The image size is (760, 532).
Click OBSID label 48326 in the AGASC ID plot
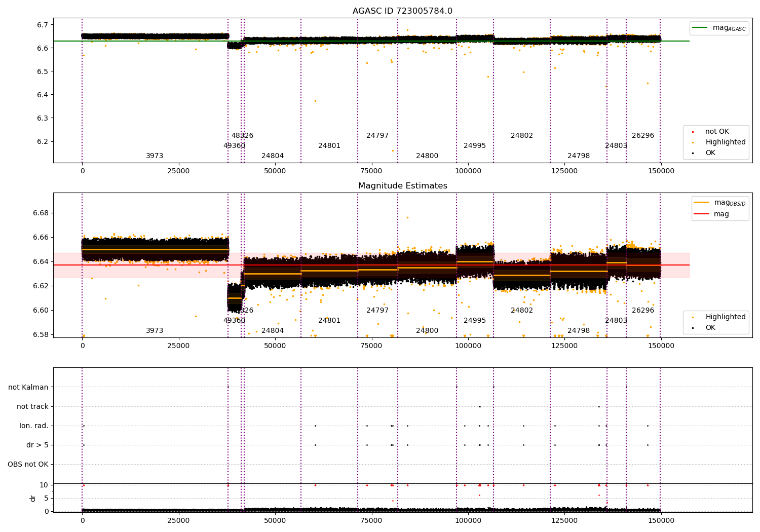coord(242,136)
